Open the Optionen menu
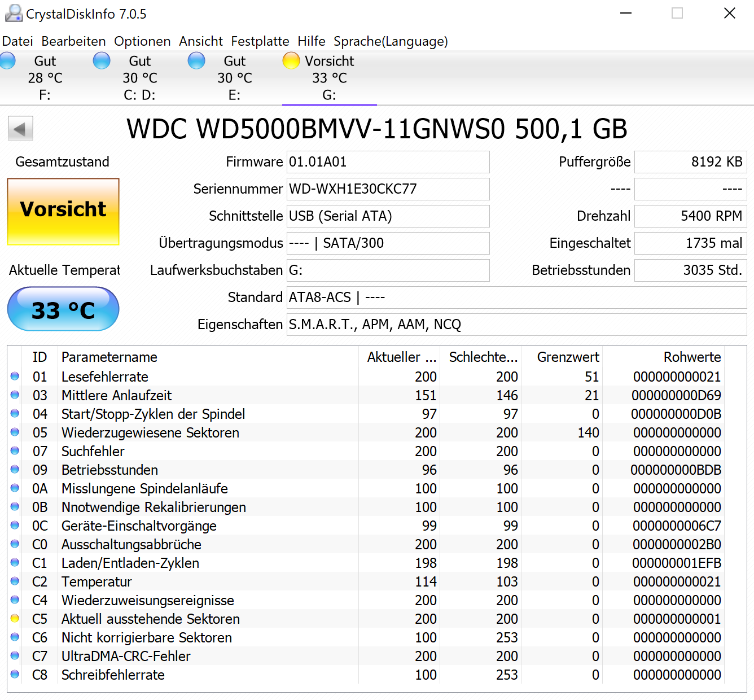Screen dimensions: 754x700 (142, 41)
